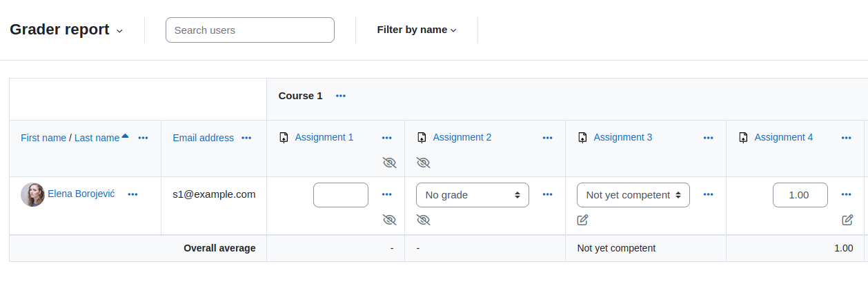Screen dimensions: 868x288
Task: Open Assignment 1 column actions menu
Action: tap(387, 138)
